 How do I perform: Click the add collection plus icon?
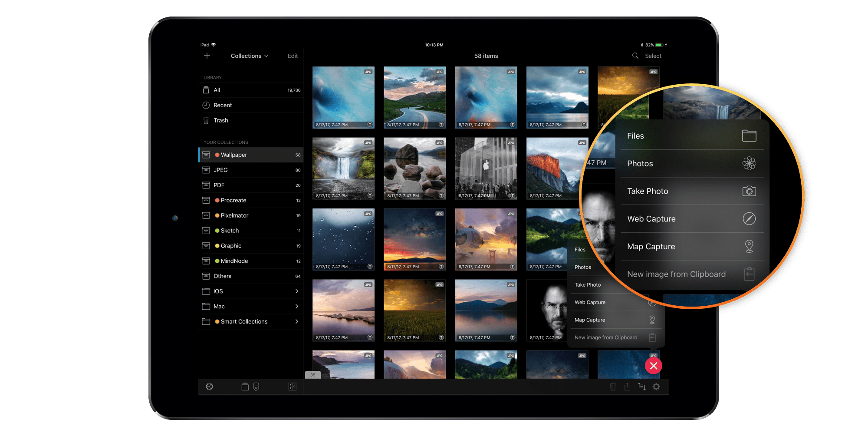tap(207, 56)
